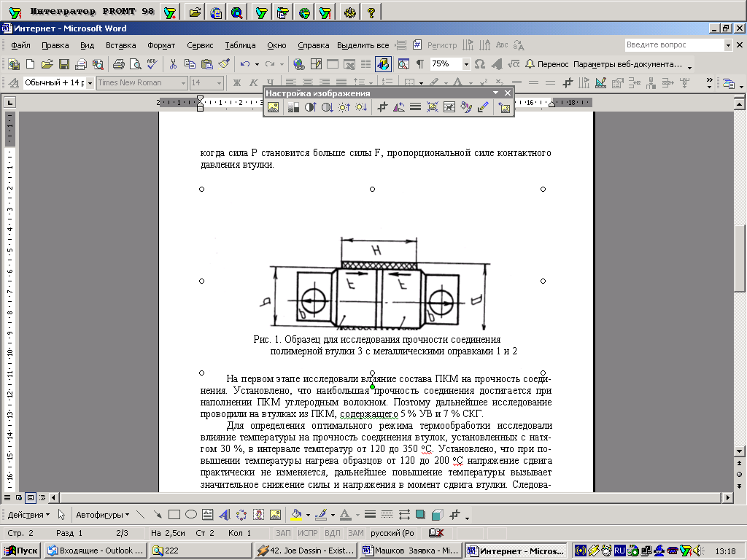Expand the Автофигуры menu
Screen dimensions: 747x560
point(102,515)
